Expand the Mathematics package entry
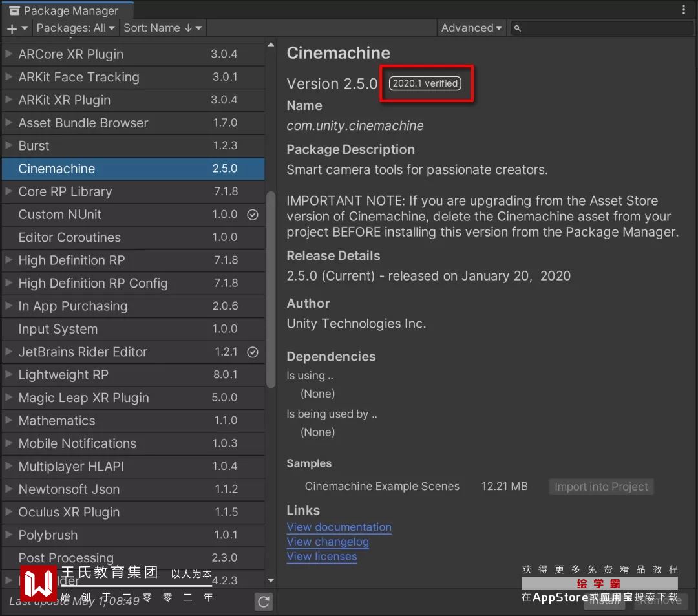The height and width of the screenshot is (616, 698). tap(8, 421)
